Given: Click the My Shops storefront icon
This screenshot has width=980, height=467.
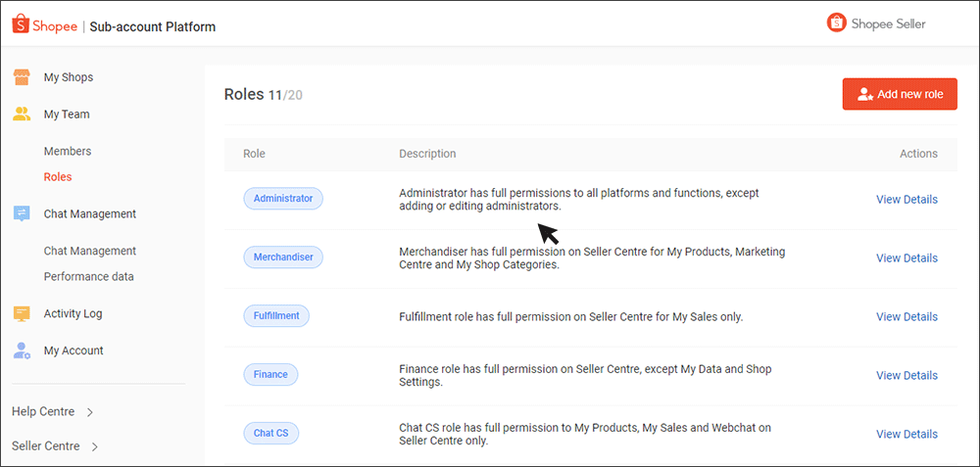Looking at the screenshot, I should point(22,77).
